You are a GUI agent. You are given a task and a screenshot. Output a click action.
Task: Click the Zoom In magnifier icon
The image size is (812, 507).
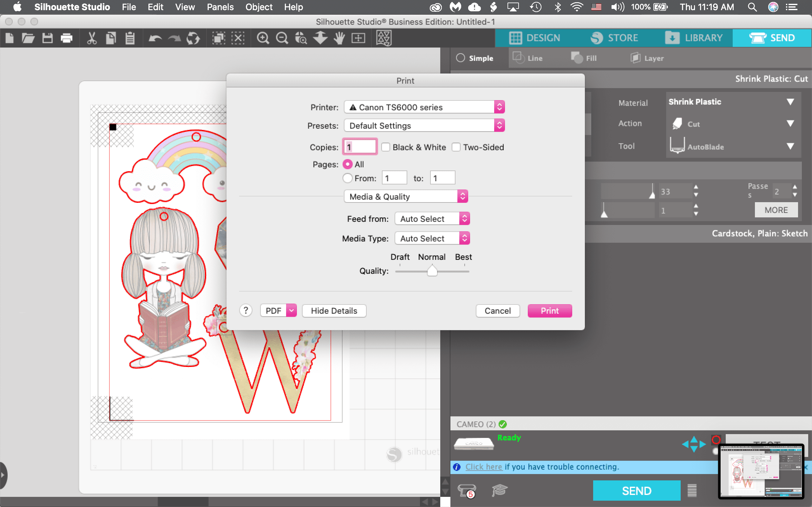point(263,38)
